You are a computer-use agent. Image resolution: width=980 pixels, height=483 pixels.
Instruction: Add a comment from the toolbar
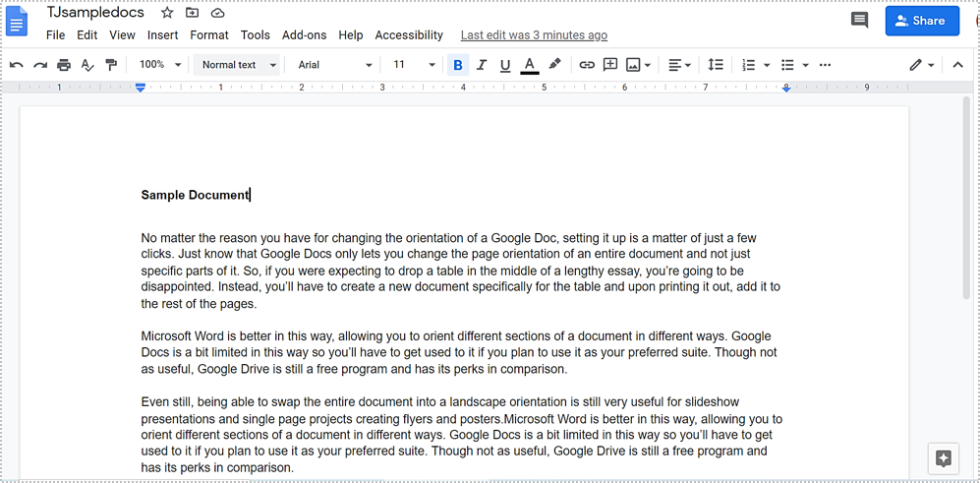[610, 65]
